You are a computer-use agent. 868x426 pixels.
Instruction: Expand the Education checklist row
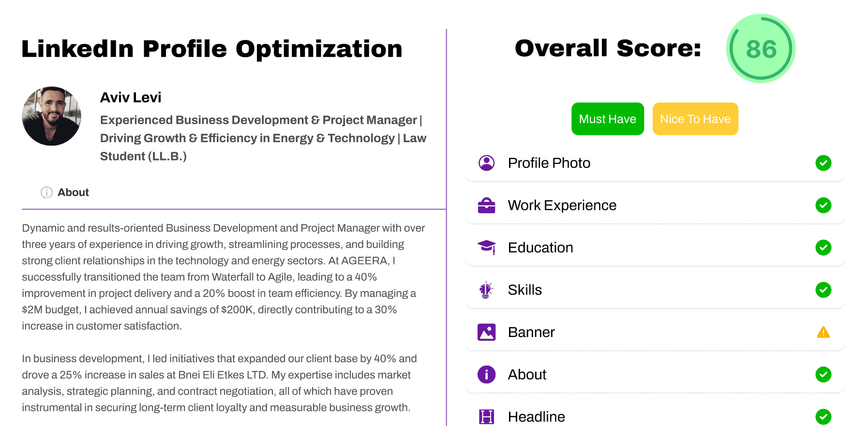tap(655, 248)
